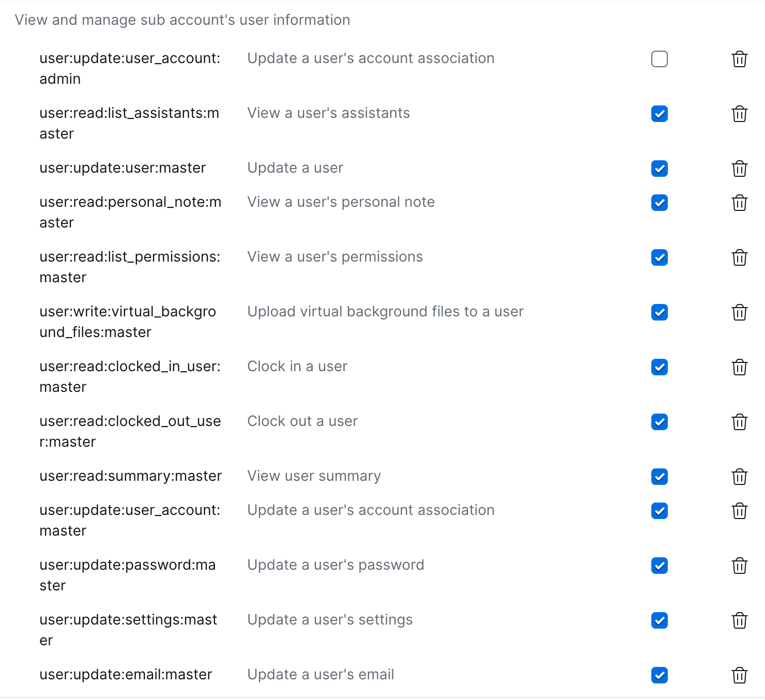
Task: Remove the user:update:settings:master scope
Action: (740, 620)
